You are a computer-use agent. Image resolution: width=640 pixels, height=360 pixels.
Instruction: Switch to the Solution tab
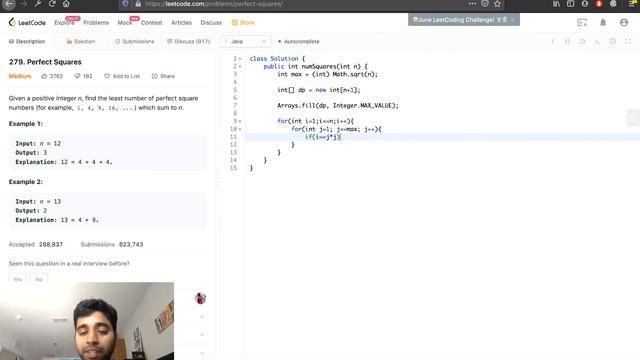click(81, 42)
